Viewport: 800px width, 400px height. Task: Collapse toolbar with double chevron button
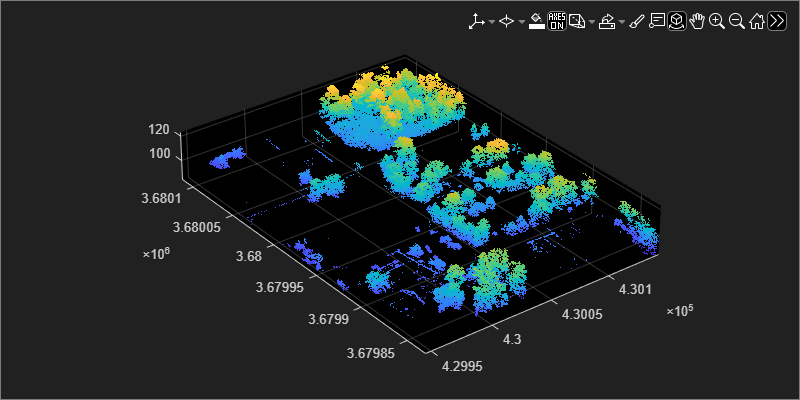coord(777,21)
